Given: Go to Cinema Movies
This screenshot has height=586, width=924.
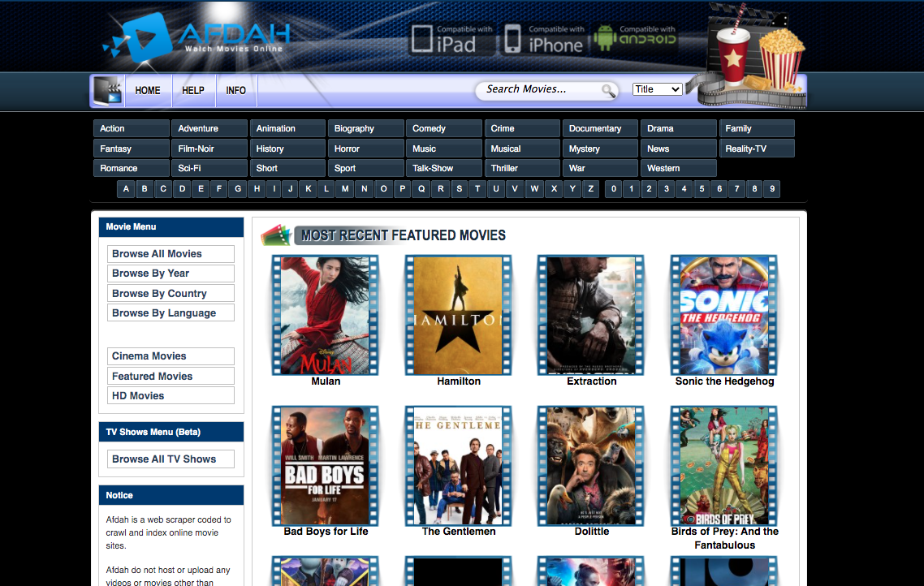Looking at the screenshot, I should tap(171, 356).
